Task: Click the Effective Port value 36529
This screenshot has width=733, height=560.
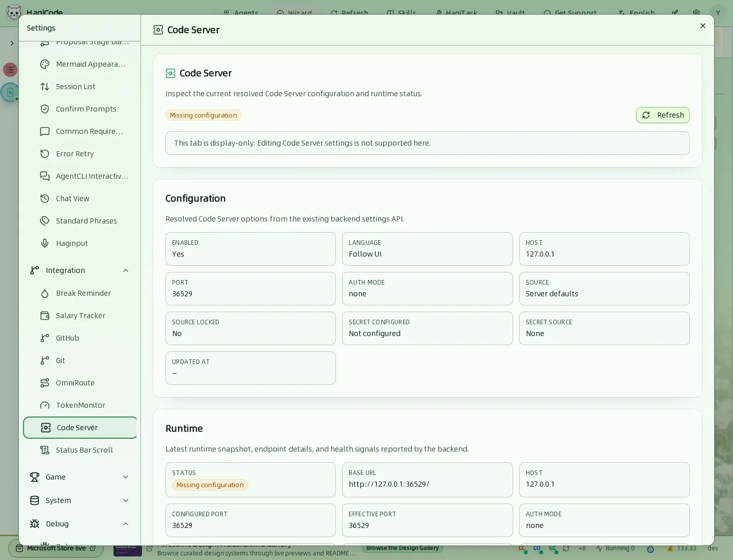Action: pos(359,525)
